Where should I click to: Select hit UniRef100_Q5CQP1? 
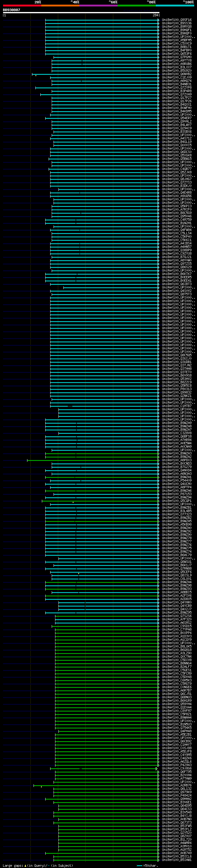177,501
